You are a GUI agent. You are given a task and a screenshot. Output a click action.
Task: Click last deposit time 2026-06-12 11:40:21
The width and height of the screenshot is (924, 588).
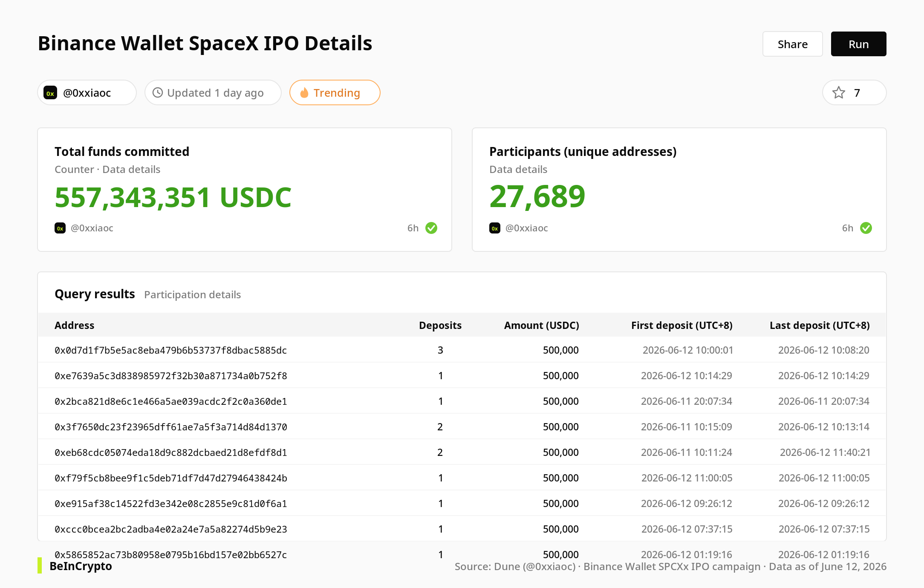point(825,453)
